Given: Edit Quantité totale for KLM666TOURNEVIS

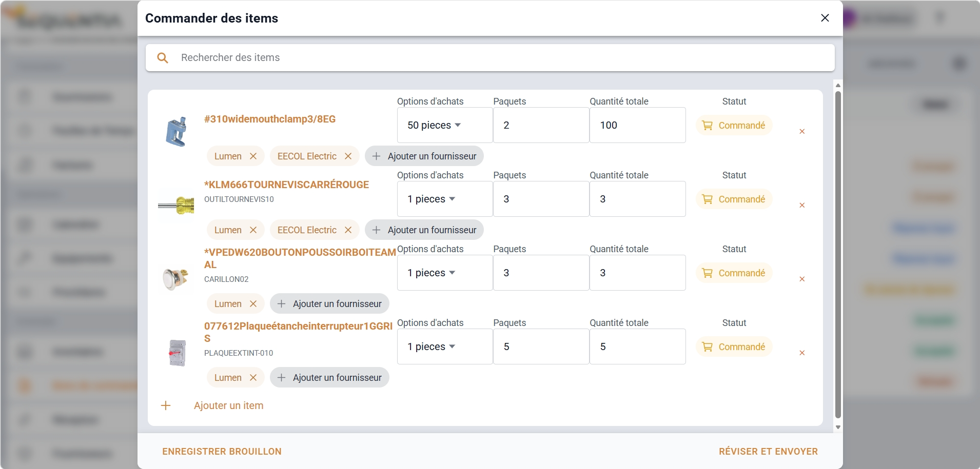Looking at the screenshot, I should [638, 199].
